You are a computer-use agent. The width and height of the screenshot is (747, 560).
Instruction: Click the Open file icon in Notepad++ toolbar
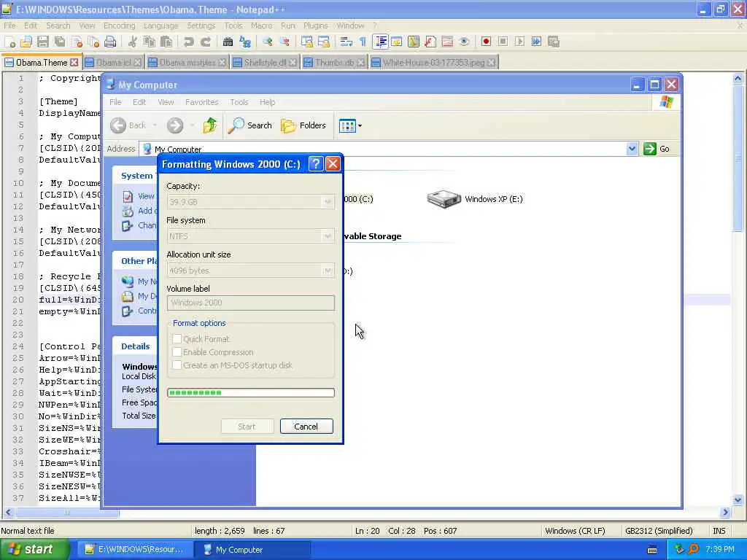(26, 42)
